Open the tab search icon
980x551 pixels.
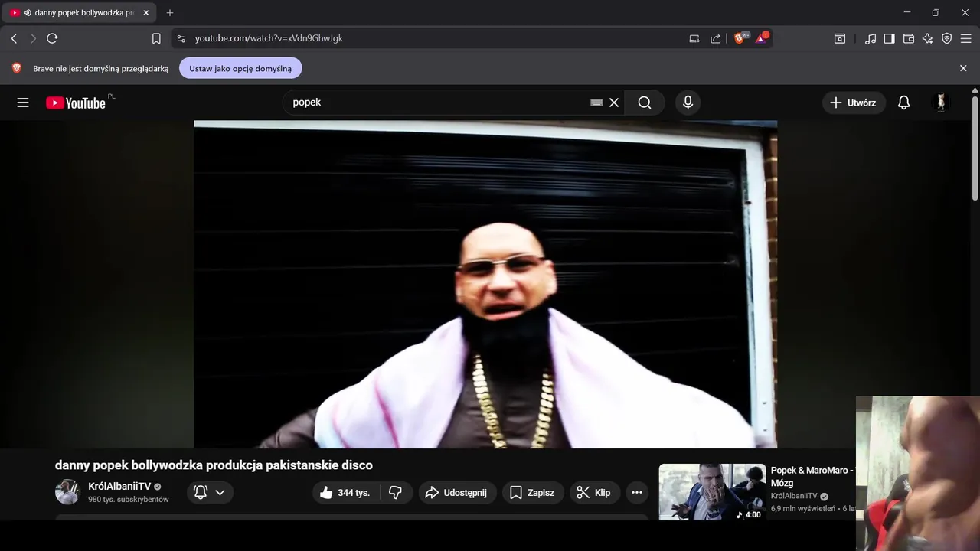(840, 38)
